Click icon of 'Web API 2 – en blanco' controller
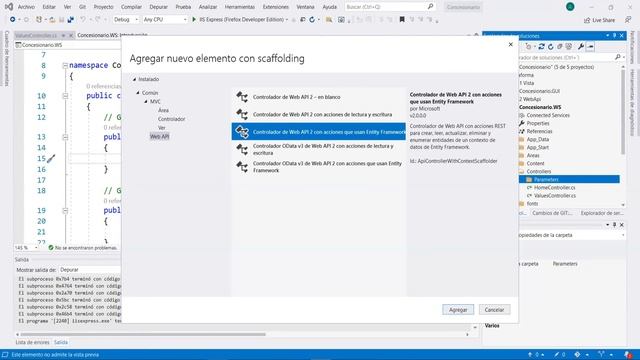The image size is (640, 360). coord(242,97)
